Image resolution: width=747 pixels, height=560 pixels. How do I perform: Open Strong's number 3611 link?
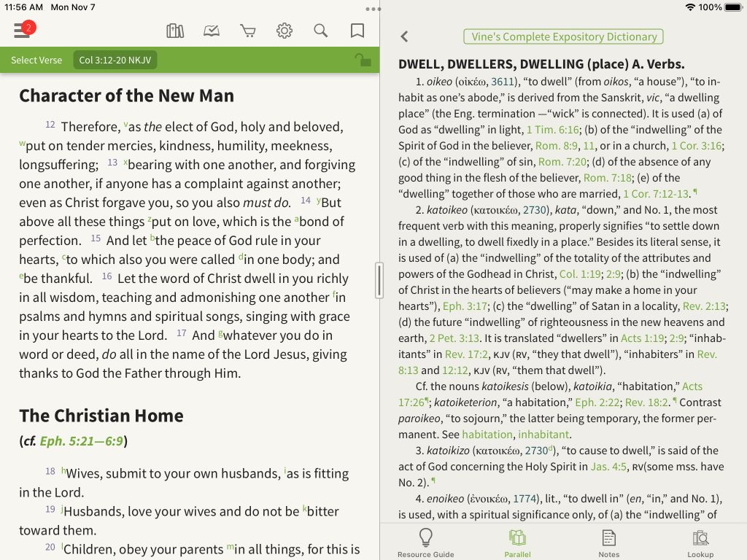[x=503, y=82]
